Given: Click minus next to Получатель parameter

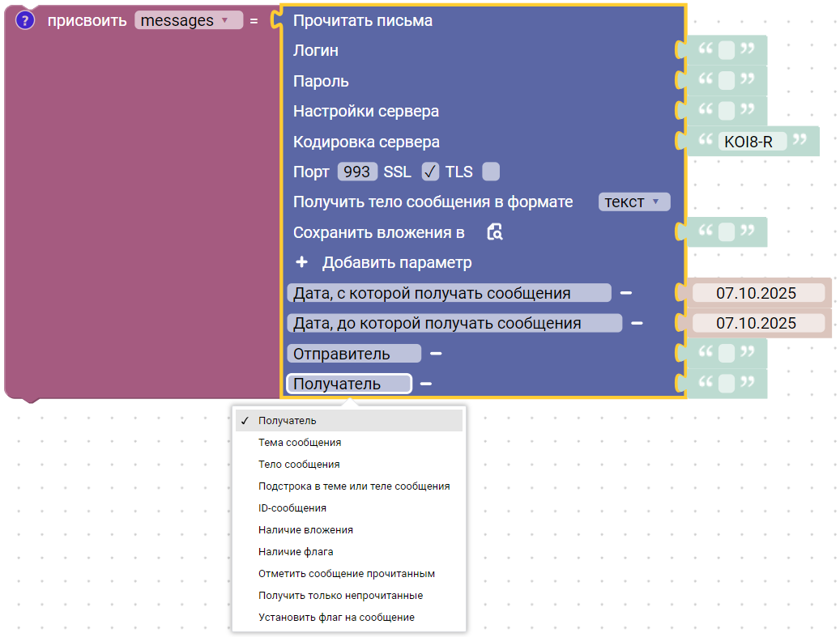Looking at the screenshot, I should coord(425,384).
